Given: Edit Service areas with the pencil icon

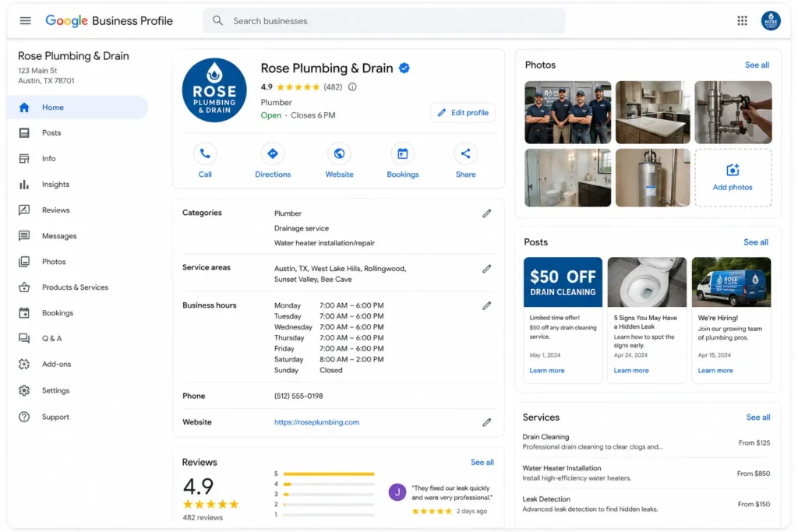Looking at the screenshot, I should point(487,269).
